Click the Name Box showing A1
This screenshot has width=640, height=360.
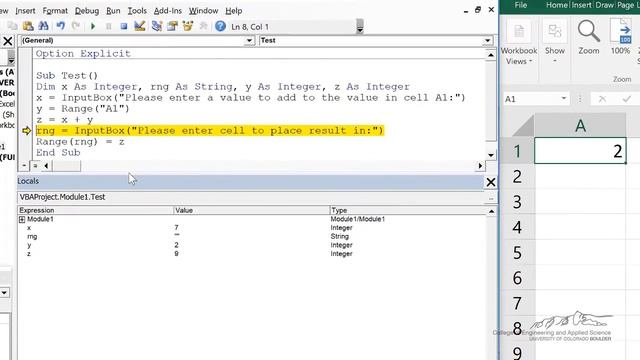[531, 99]
